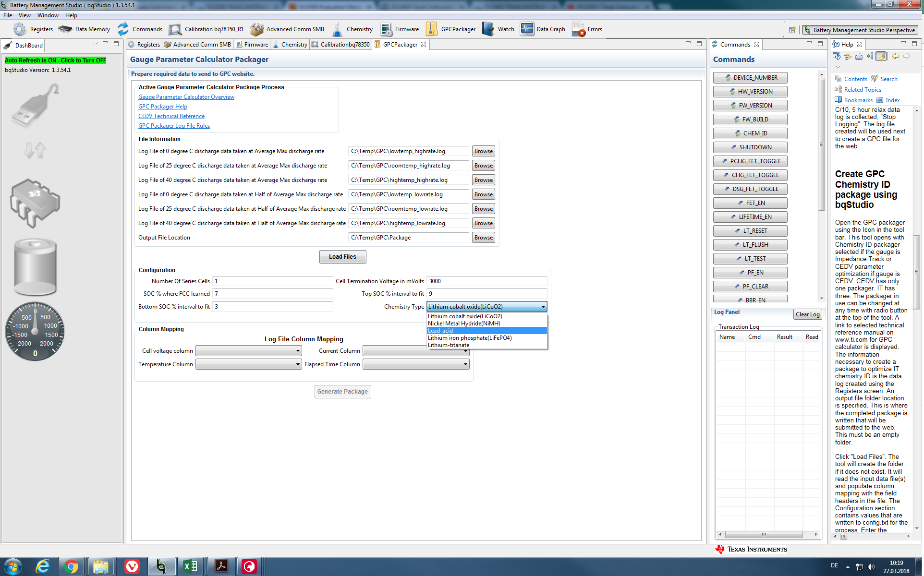Screen dimensions: 924x576
Task: Open the CEDV Technical Reference link
Action: tap(171, 116)
